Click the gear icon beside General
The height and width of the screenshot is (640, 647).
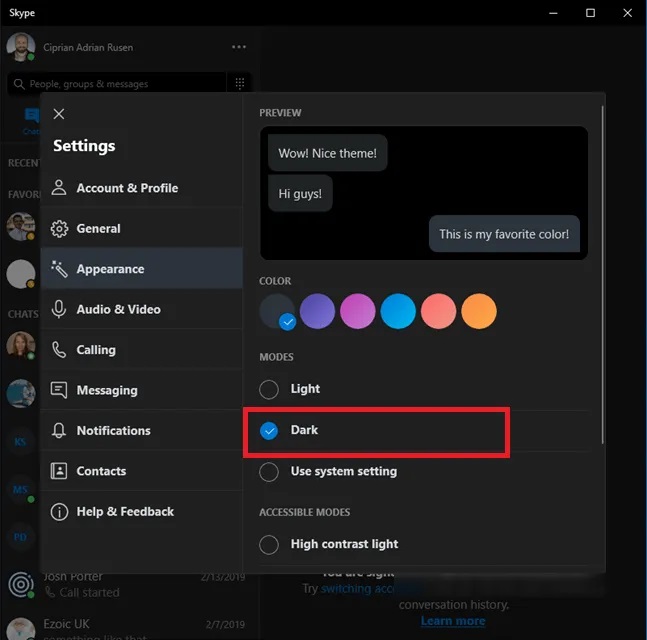(59, 228)
